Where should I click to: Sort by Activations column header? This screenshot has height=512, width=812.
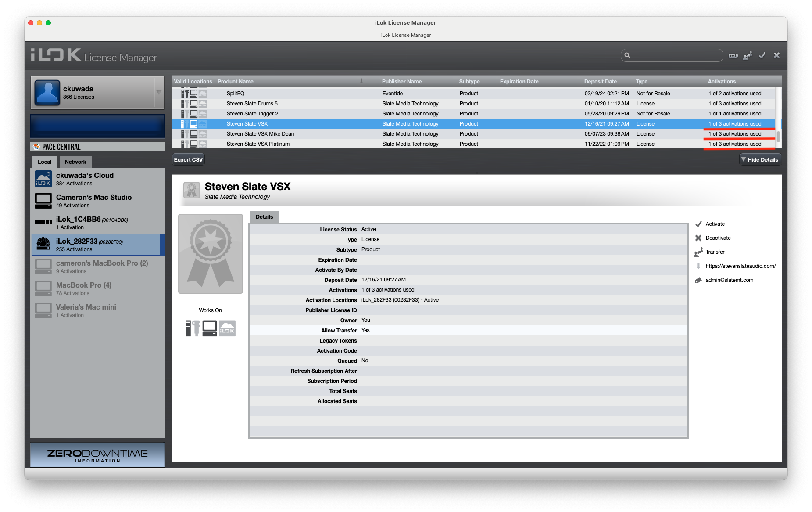(x=722, y=82)
